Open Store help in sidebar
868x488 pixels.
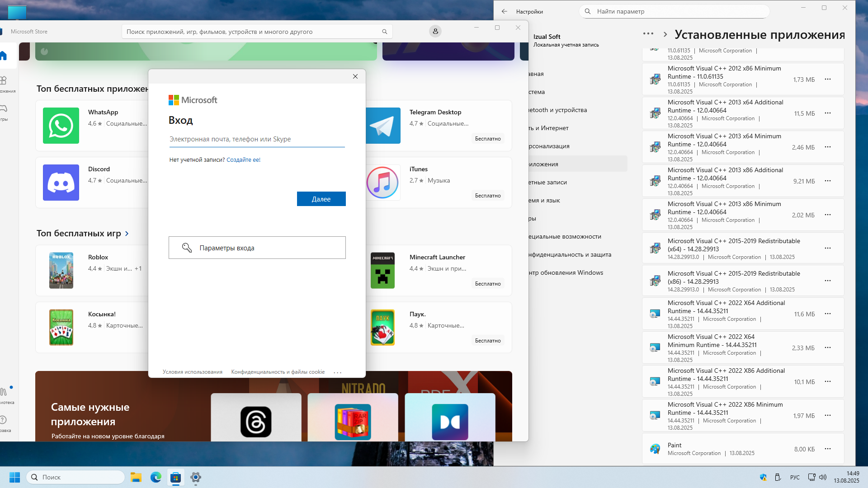pos(4,423)
